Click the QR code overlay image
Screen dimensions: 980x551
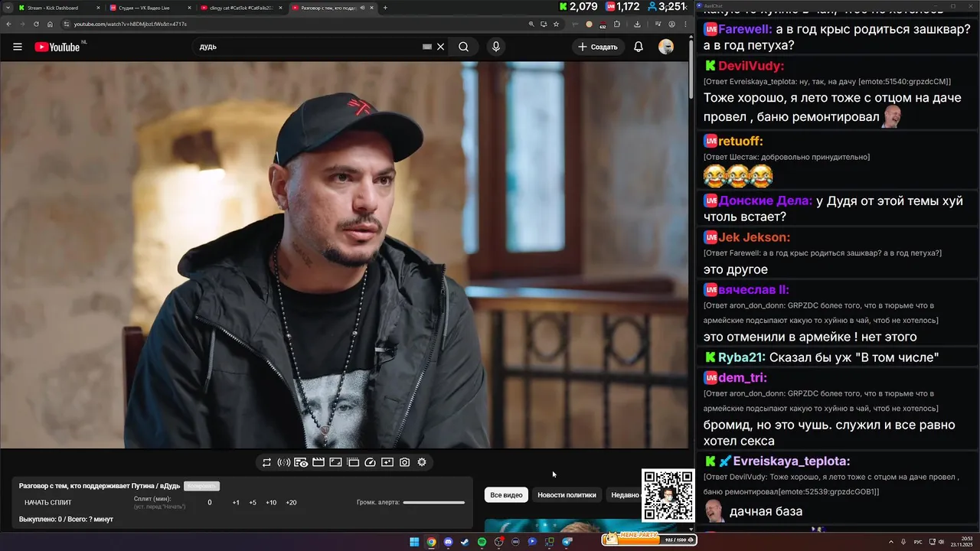[668, 495]
